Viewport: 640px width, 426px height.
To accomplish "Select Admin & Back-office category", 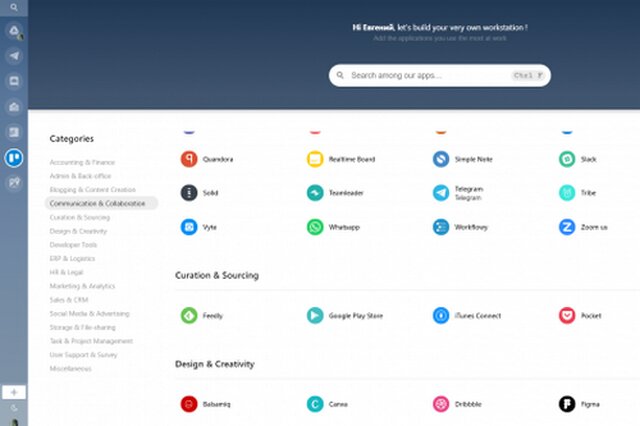I will pyautogui.click(x=80, y=176).
